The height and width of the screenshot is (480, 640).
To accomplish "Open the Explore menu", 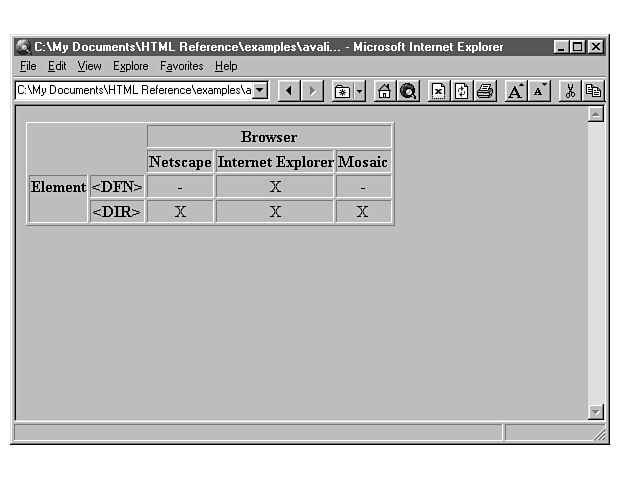I will 130,66.
